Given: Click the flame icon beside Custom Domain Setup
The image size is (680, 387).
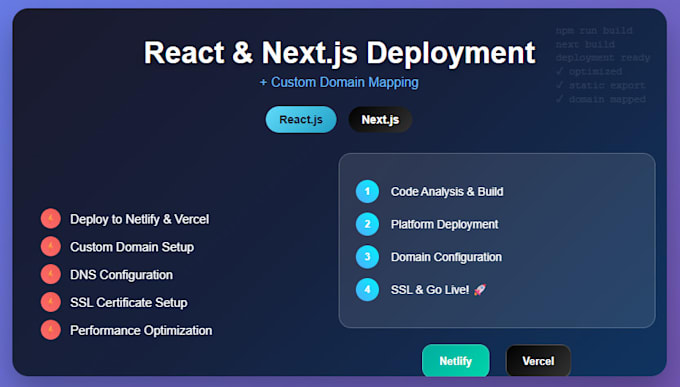Looking at the screenshot, I should point(51,246).
